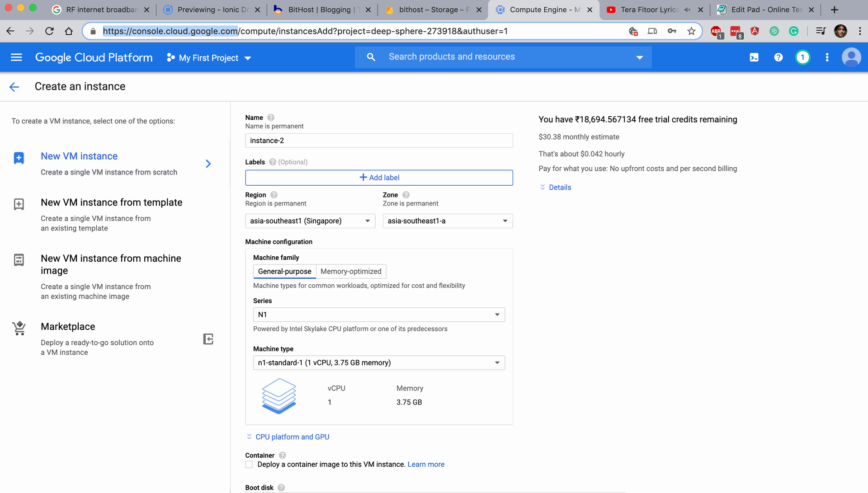Switch to the BitHost Blogging tab
This screenshot has width=868, height=493.
pos(322,9)
